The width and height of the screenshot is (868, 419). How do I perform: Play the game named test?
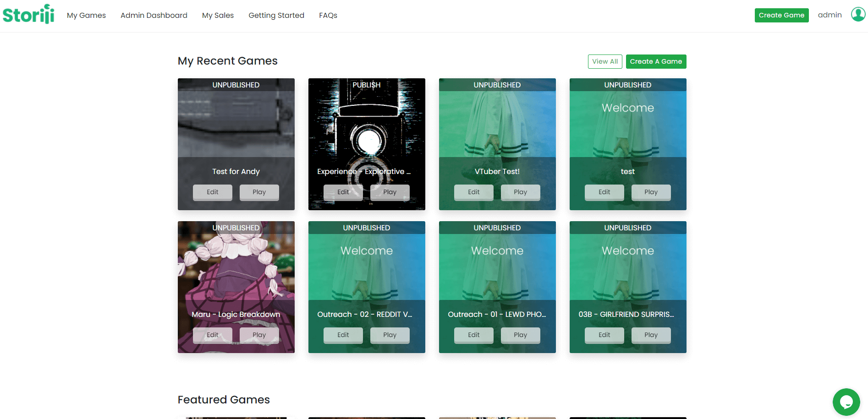point(651,192)
